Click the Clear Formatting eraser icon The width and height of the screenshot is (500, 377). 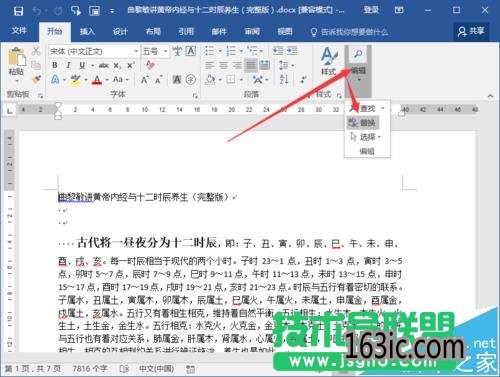pyautogui.click(x=150, y=65)
